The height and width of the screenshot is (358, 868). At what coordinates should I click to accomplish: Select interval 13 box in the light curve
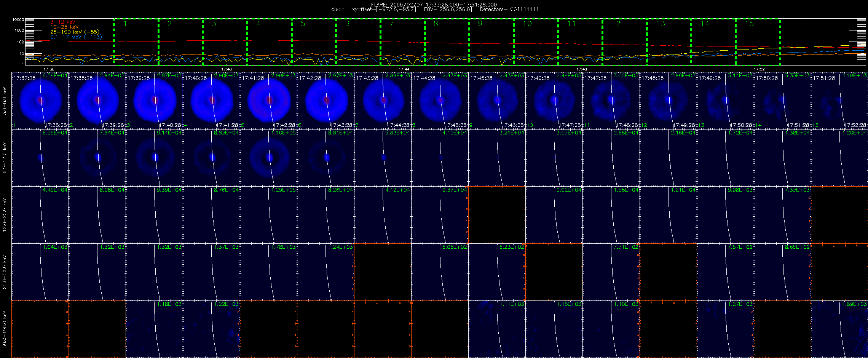[x=669, y=42]
